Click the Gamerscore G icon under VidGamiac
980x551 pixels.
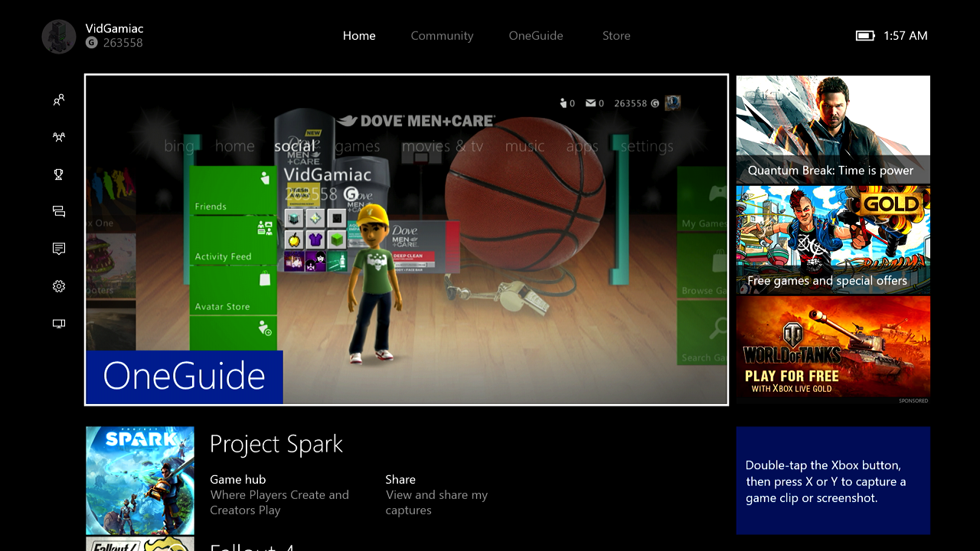pos(92,43)
